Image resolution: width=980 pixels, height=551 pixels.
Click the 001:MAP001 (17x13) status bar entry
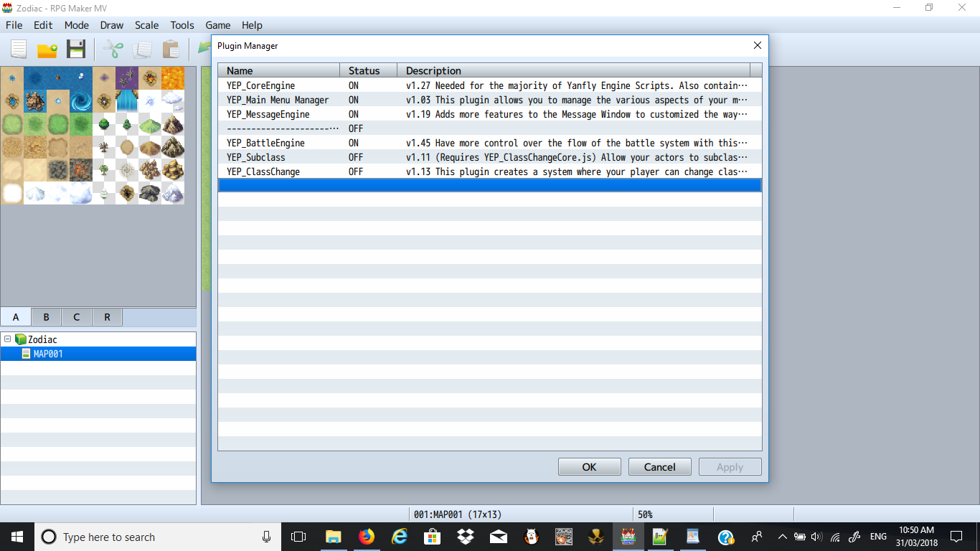tap(458, 514)
